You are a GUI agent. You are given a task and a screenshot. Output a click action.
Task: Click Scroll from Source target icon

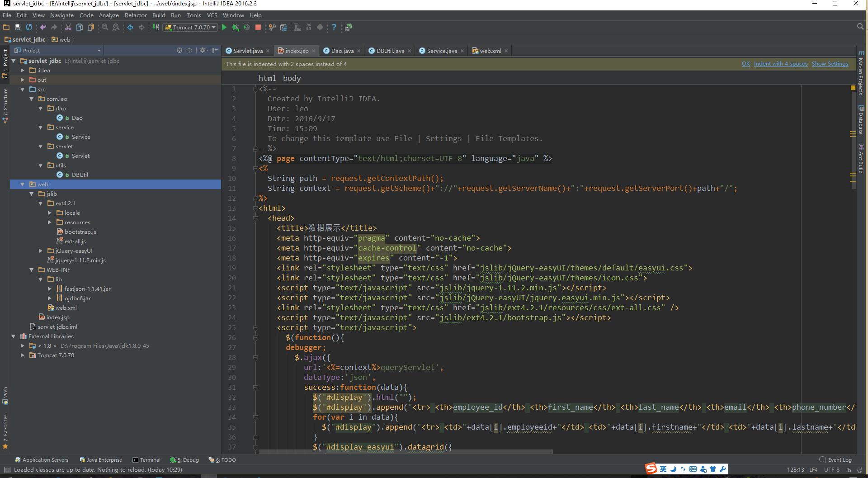[x=179, y=50]
